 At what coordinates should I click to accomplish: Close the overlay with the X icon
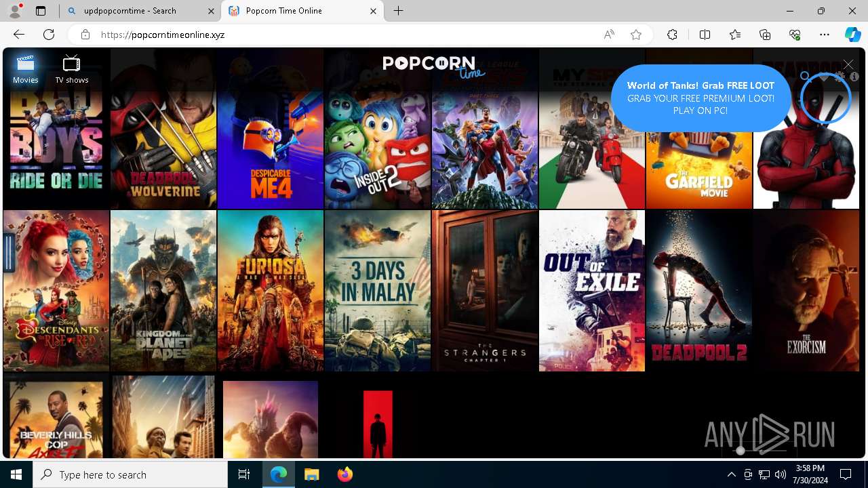point(848,64)
